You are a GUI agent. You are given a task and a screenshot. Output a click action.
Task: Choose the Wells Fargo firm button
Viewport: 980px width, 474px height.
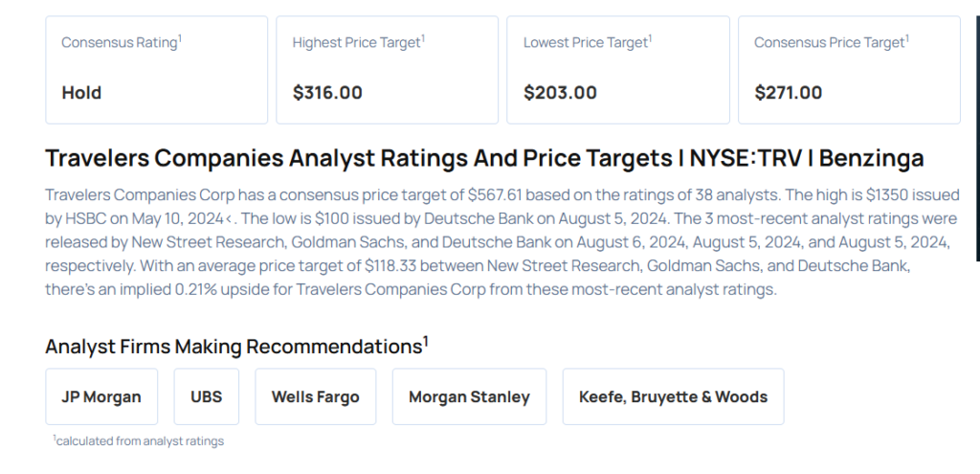315,396
